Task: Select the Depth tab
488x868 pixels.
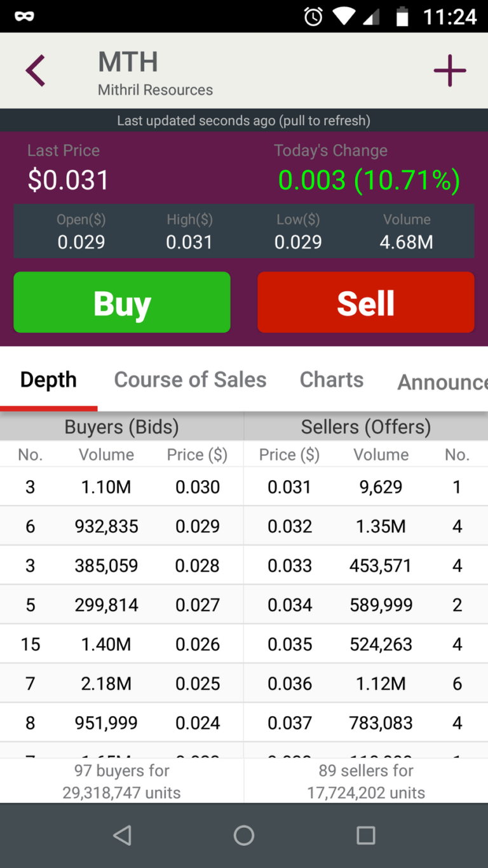Action: pyautogui.click(x=48, y=380)
